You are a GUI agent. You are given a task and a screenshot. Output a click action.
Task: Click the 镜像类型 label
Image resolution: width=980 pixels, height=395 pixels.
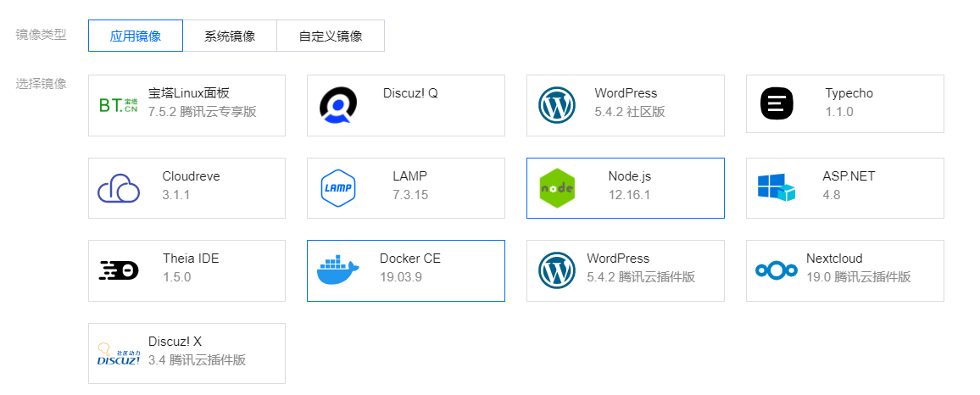point(41,35)
